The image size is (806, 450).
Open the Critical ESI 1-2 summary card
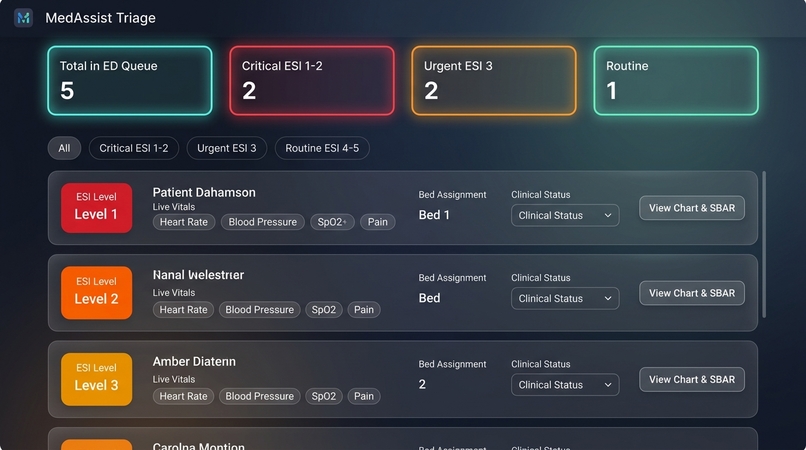(x=312, y=80)
